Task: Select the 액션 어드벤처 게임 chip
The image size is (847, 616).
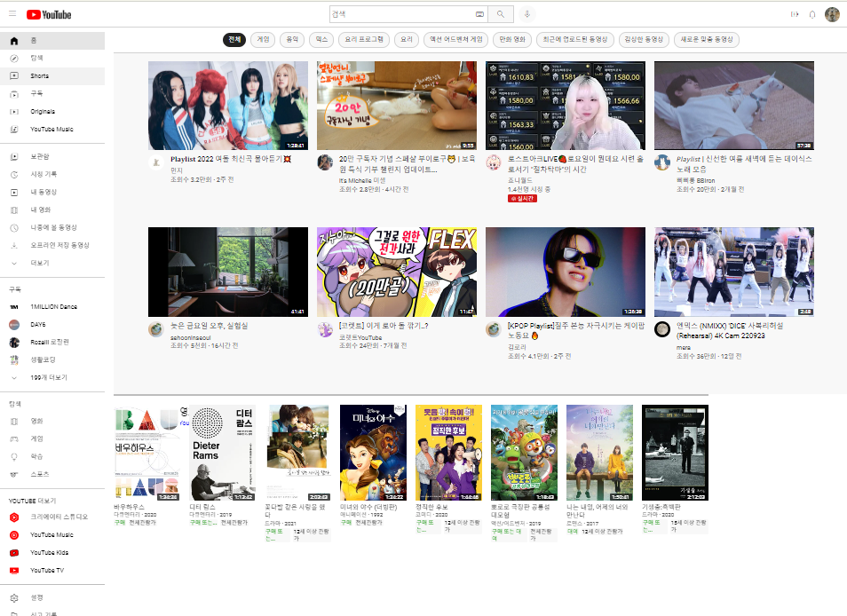Action: (456, 39)
